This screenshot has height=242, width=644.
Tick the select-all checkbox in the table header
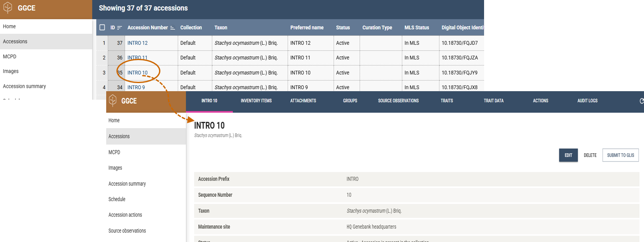pos(102,28)
